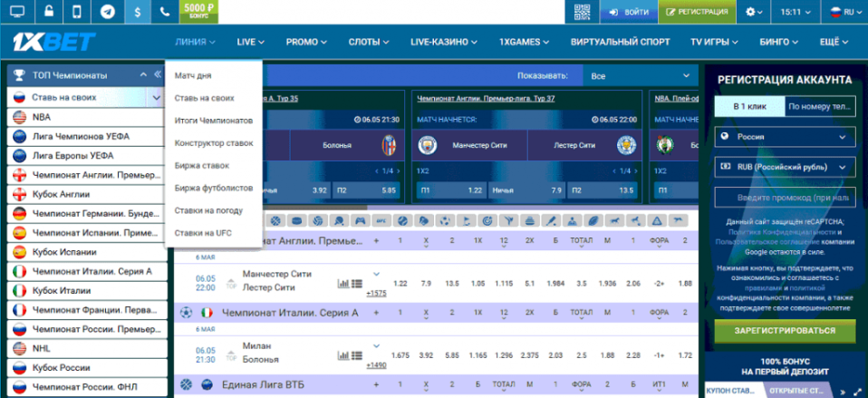Select the UFC sport filter icon
This screenshot has height=398, width=868.
[x=379, y=220]
